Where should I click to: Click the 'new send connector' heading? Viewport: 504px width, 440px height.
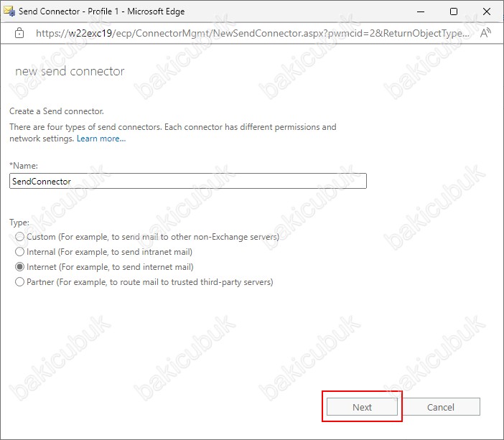(70, 71)
